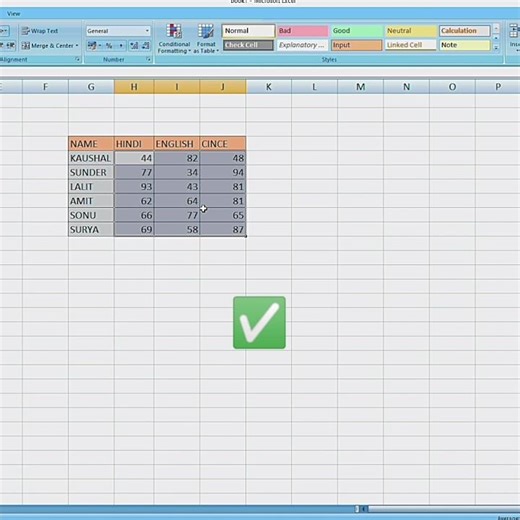This screenshot has height=520, width=520.
Task: Expand the accounting format arrow
Action: (x=100, y=45)
